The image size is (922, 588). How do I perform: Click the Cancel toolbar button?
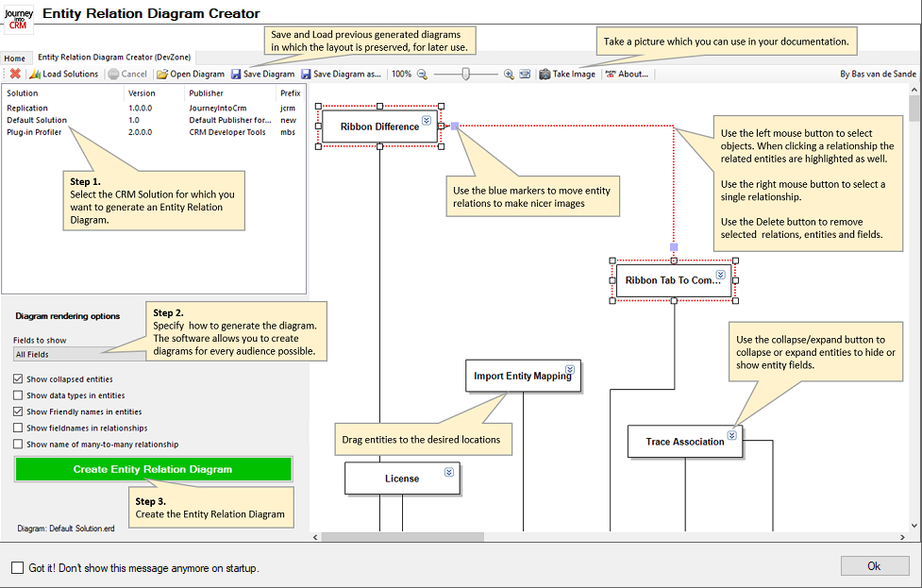(x=127, y=74)
